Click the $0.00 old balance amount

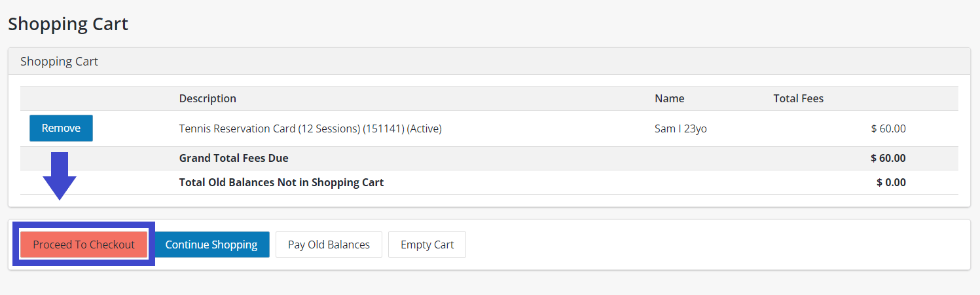[891, 182]
